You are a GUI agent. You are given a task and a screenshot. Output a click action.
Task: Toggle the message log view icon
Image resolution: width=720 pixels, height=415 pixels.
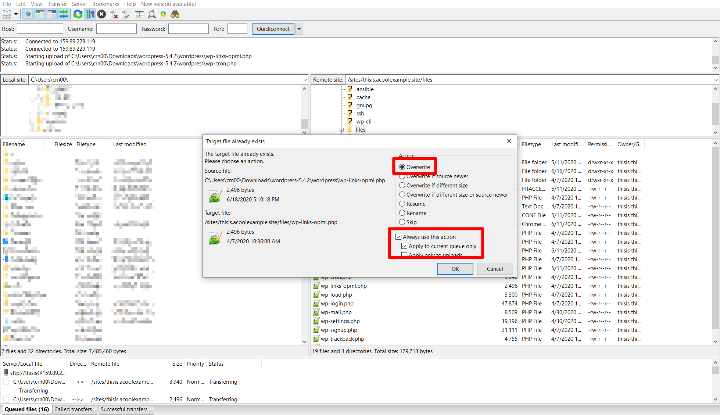tap(29, 14)
